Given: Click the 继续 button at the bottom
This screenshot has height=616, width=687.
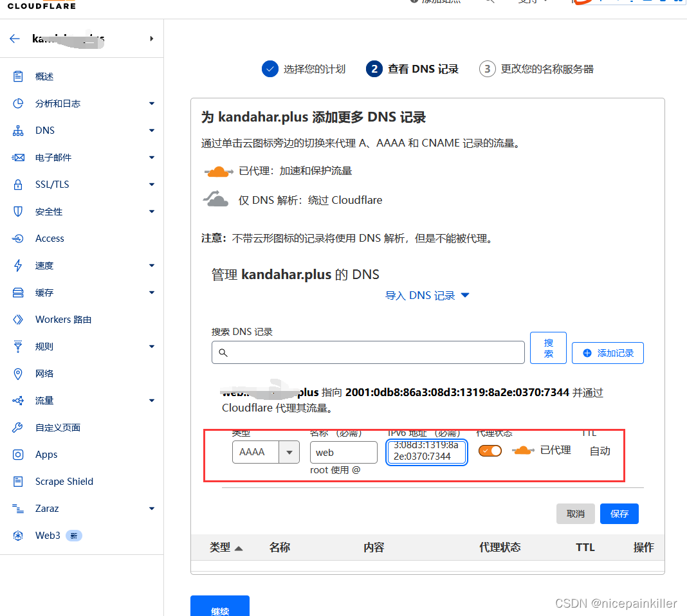Looking at the screenshot, I should click(219, 606).
